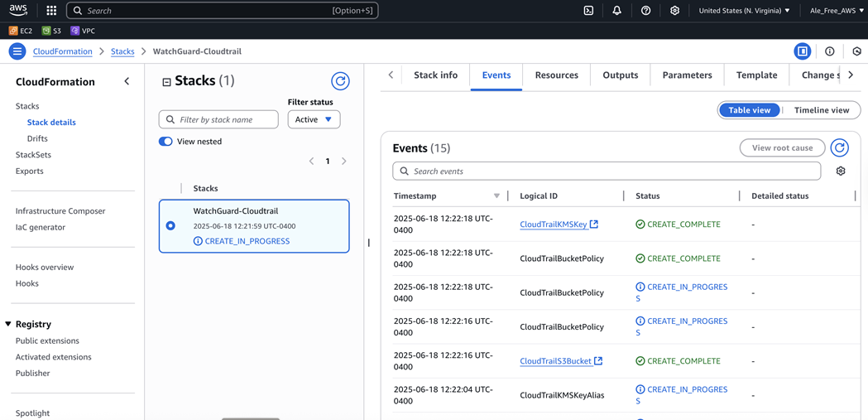Switch to Timeline view
The width and height of the screenshot is (868, 420).
tap(822, 110)
